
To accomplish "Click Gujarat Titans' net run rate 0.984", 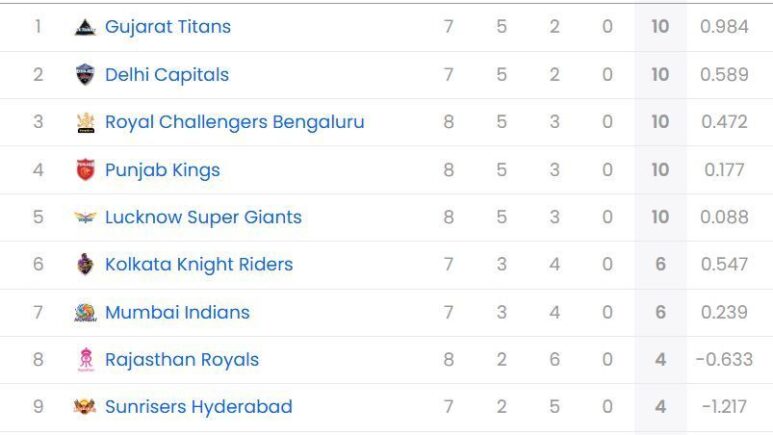I will click(x=724, y=27).
